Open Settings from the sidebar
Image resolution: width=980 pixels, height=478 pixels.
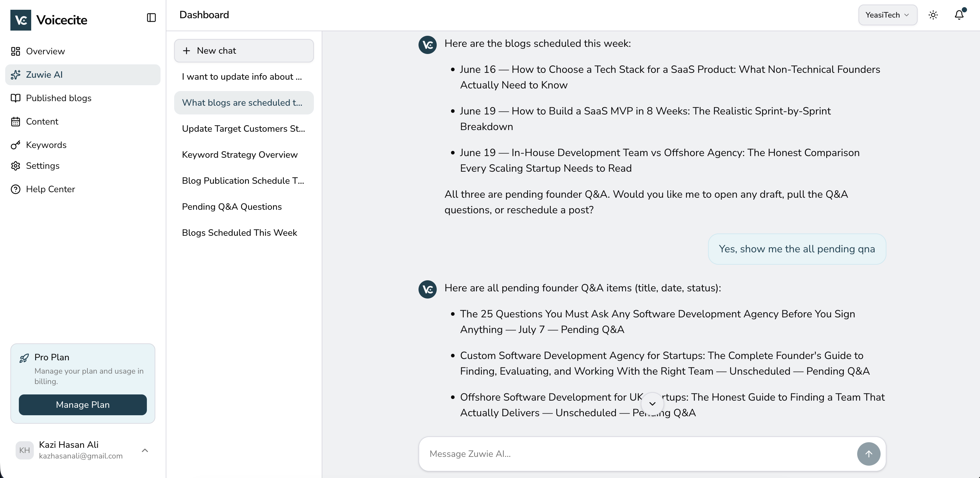click(x=83, y=166)
